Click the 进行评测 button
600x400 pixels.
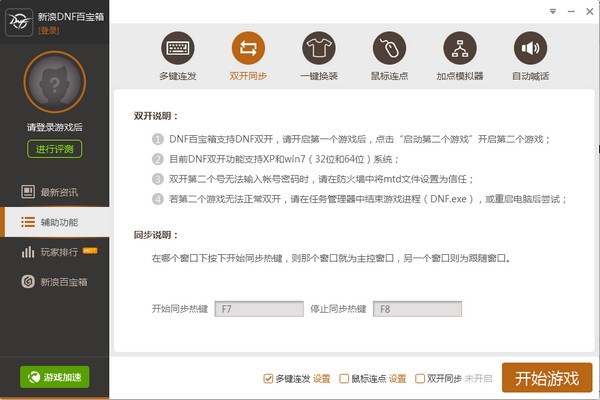tap(54, 149)
